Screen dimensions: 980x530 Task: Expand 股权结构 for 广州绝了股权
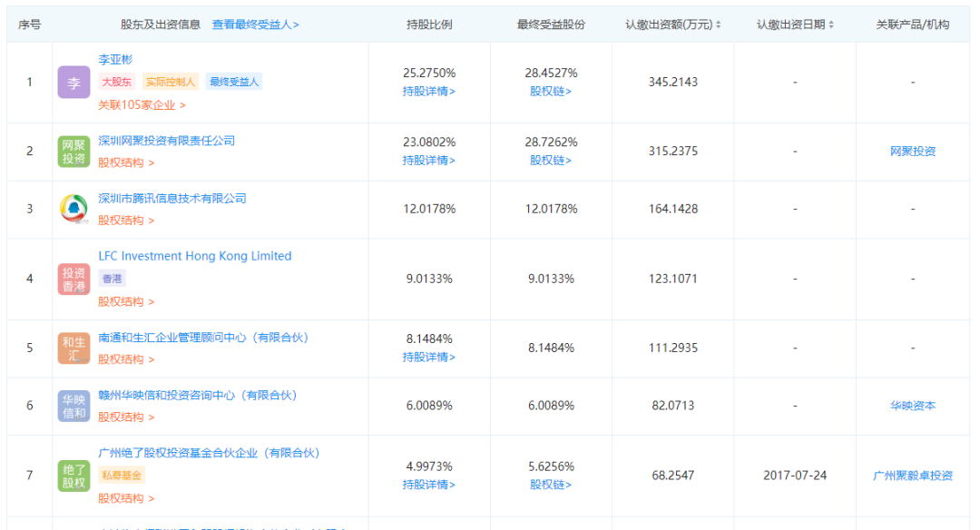click(126, 498)
